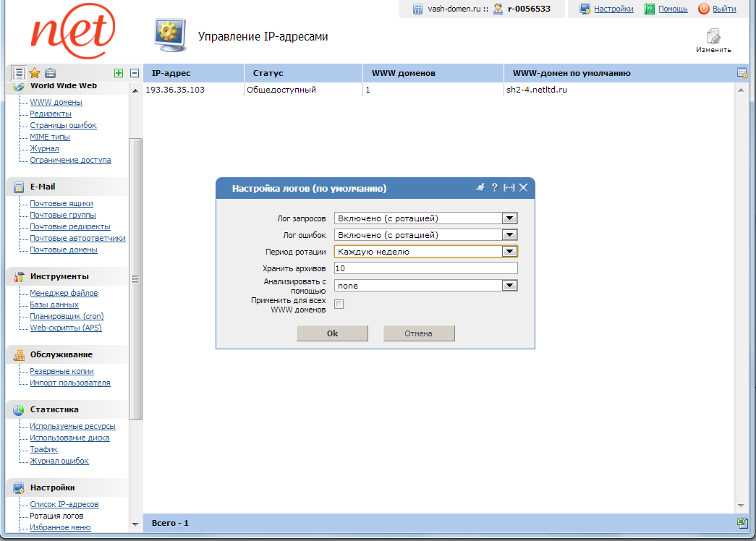Select Менеджер файлов in the sidebar

pyautogui.click(x=64, y=294)
